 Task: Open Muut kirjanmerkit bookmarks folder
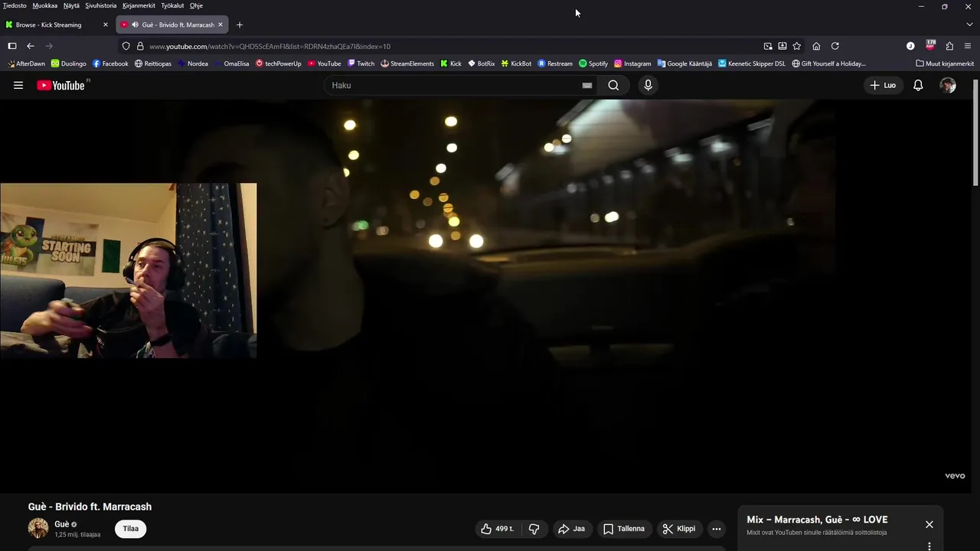click(945, 64)
